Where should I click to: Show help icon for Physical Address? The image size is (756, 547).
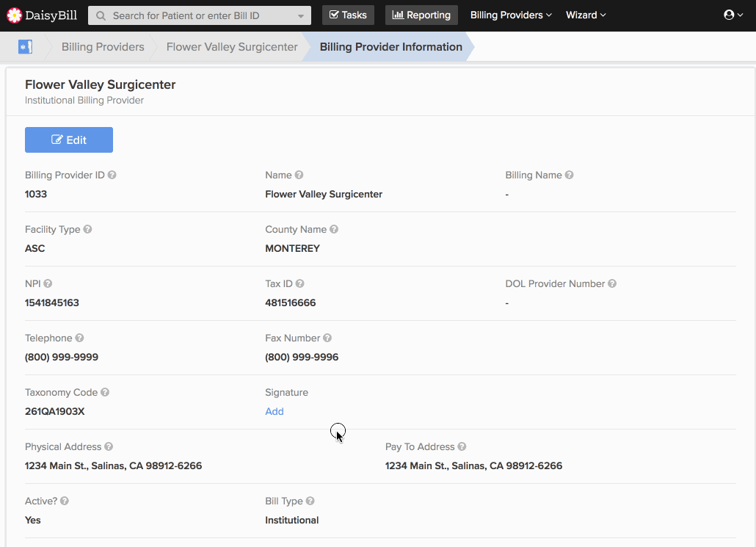click(x=109, y=446)
